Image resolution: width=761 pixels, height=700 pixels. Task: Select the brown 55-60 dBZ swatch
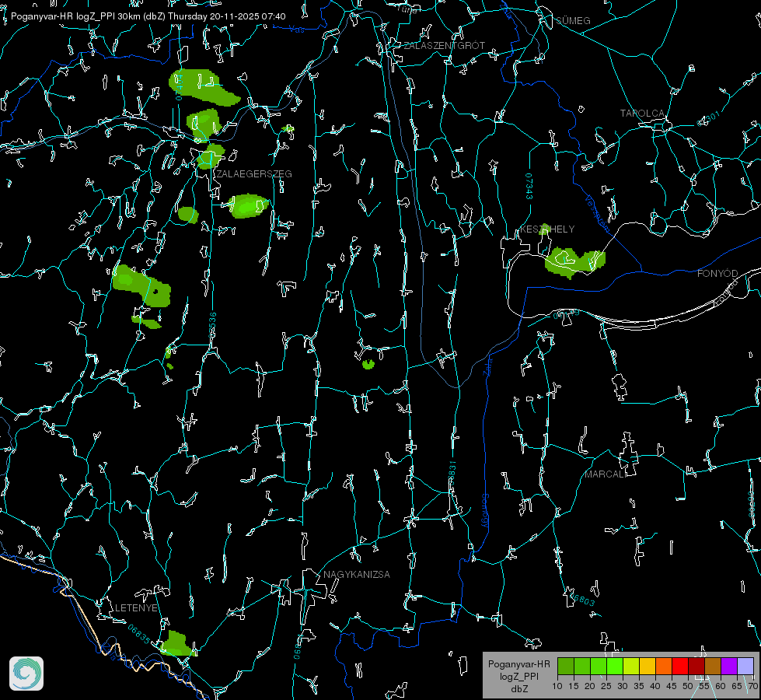pyautogui.click(x=713, y=666)
